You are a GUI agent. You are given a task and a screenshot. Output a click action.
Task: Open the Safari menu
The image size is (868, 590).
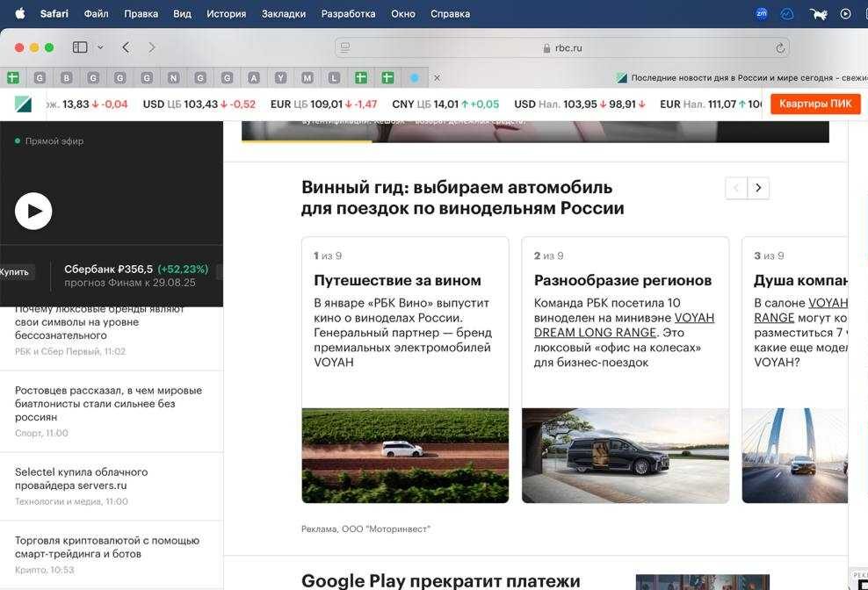(x=54, y=14)
